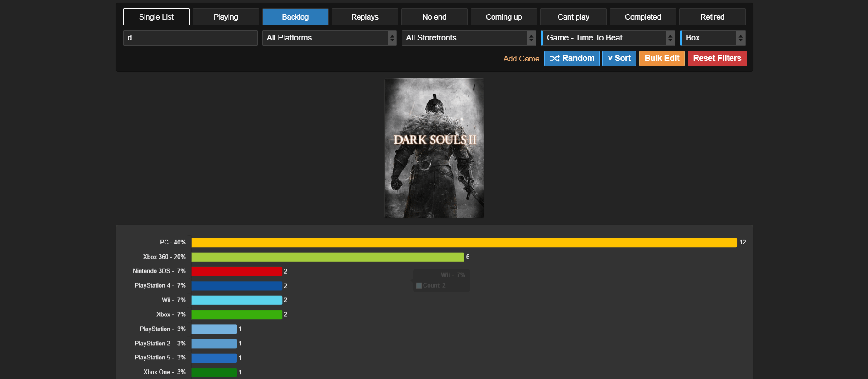Toggle the Single List option
This screenshot has height=379, width=868.
pos(156,17)
